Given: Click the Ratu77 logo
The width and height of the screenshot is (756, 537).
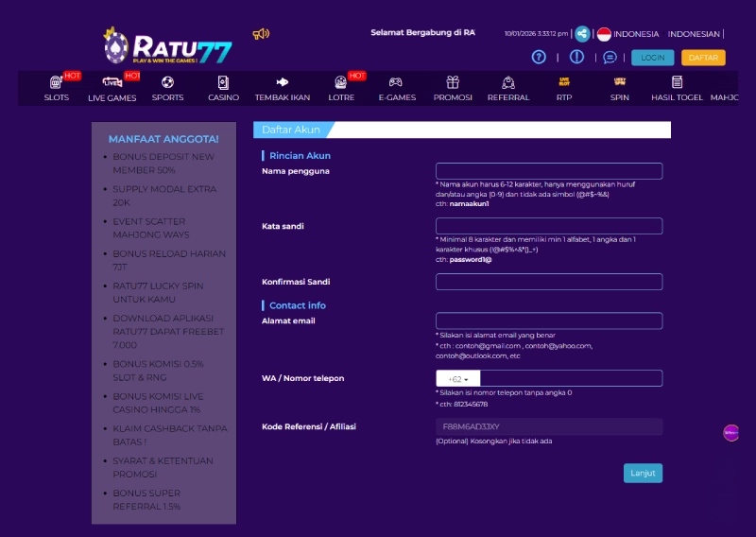Looking at the screenshot, I should point(167,45).
